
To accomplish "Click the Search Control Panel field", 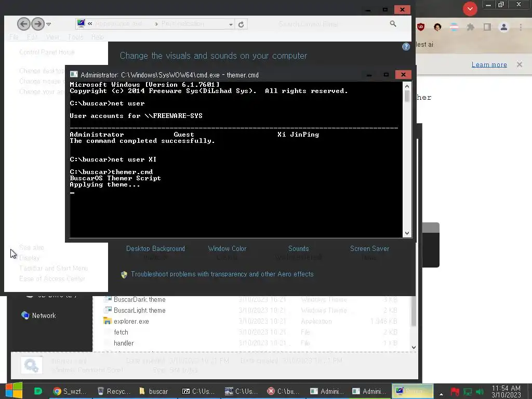I will [332, 24].
